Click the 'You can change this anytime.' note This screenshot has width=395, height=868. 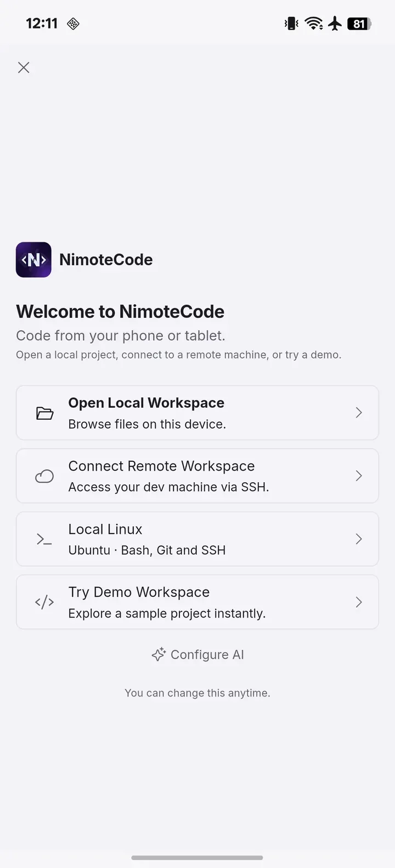198,693
